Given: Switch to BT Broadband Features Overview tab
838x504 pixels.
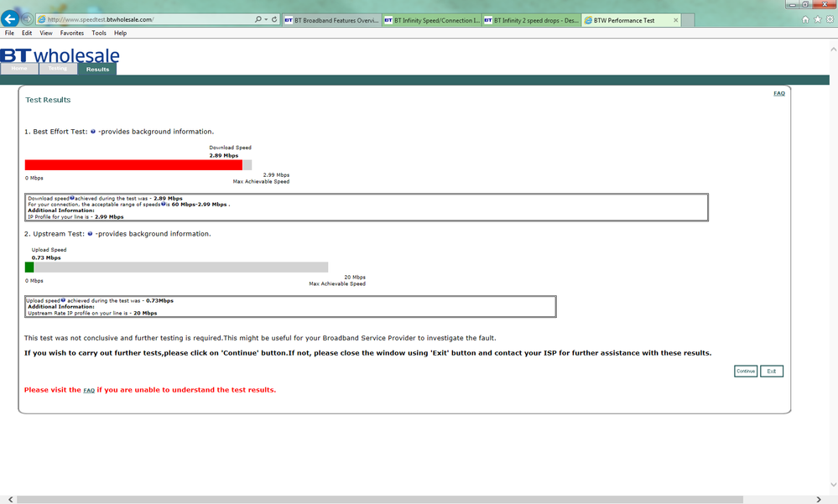Looking at the screenshot, I should click(x=331, y=20).
